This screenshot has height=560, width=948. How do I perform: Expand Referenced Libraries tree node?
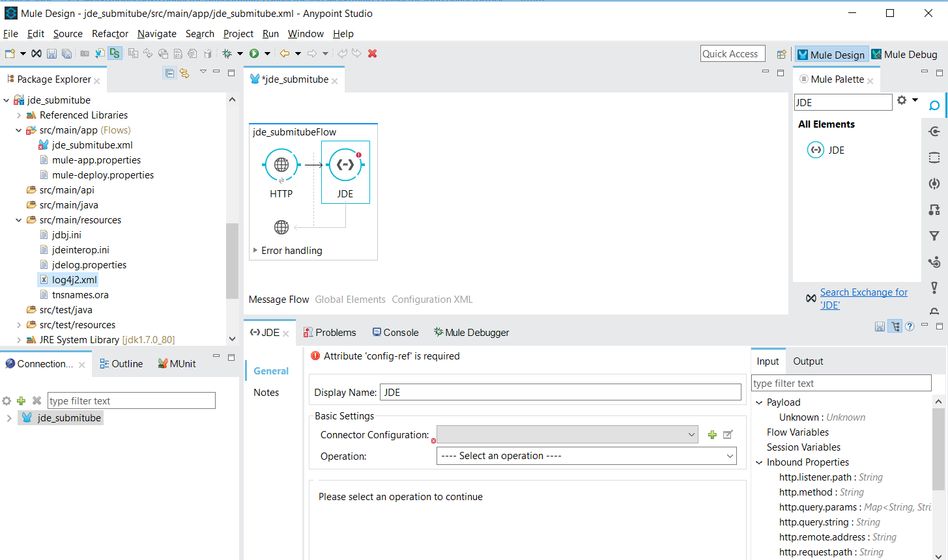pos(19,115)
